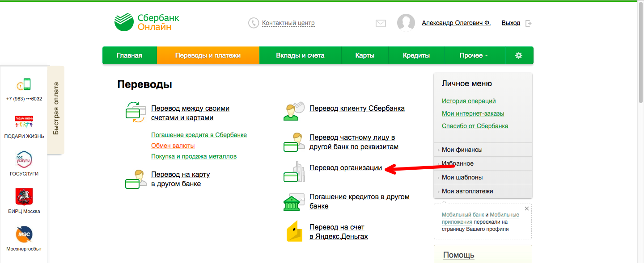Open Покупка и продажа металлов

(194, 156)
